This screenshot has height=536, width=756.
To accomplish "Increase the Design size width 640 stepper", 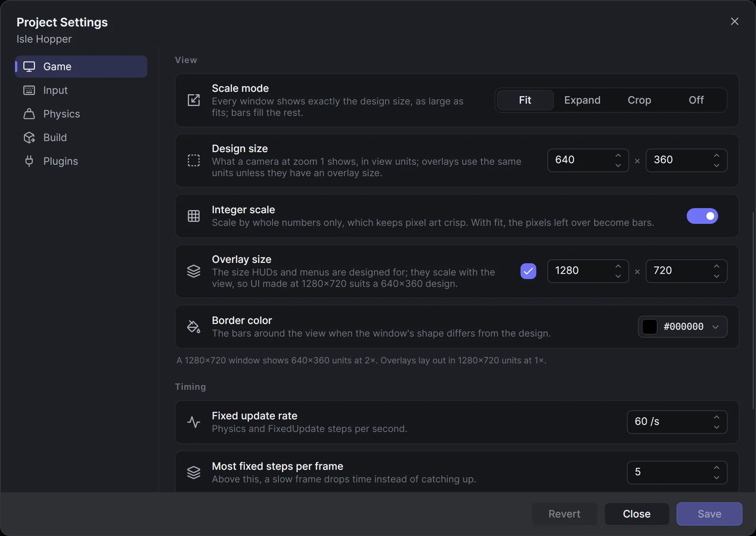I will 618,155.
